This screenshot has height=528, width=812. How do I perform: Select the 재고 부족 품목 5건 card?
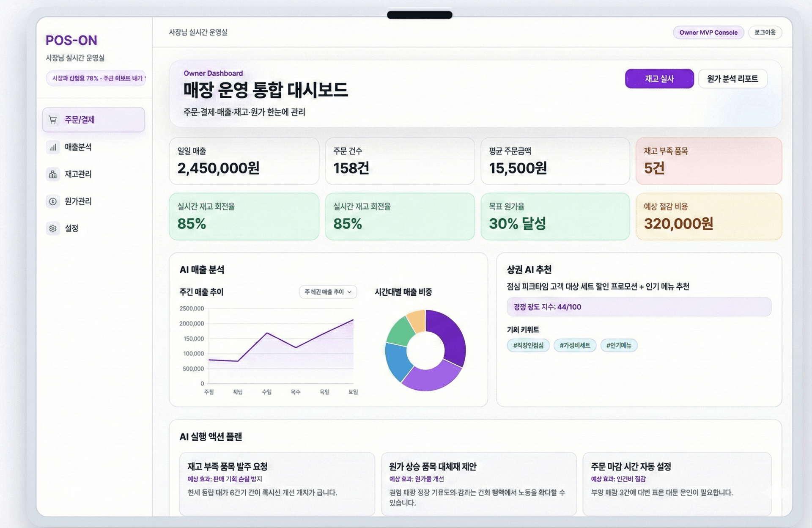[x=709, y=161]
